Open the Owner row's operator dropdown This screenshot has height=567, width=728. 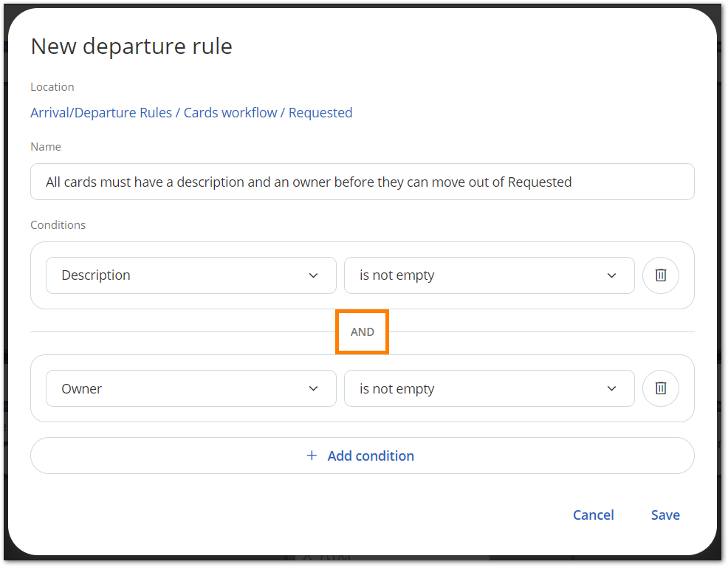point(489,388)
